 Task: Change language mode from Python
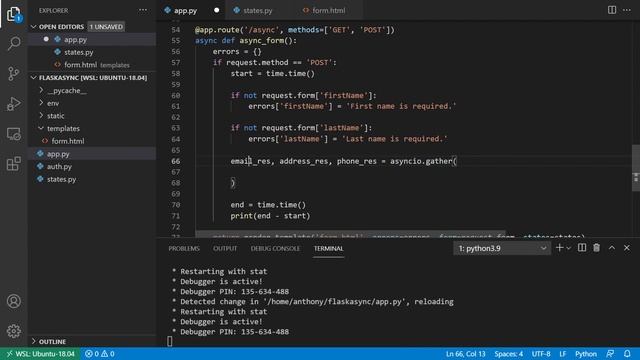(x=586, y=354)
